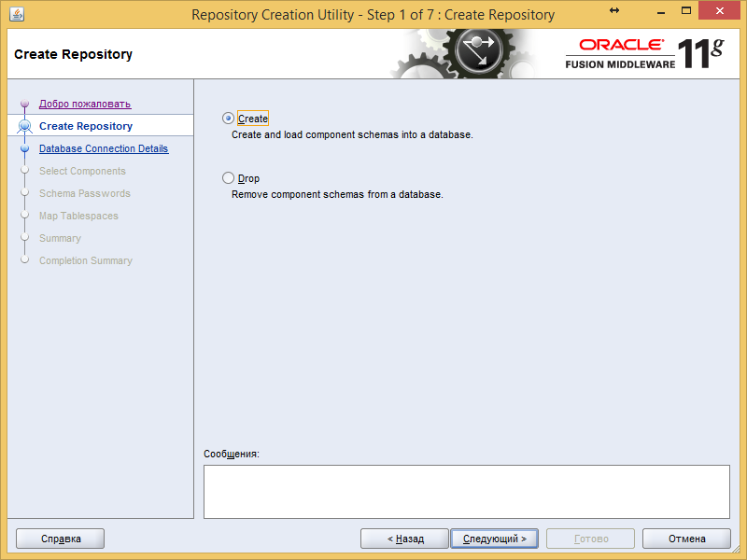Click the current-step indicator beside Create Repository
This screenshot has width=747, height=560.
point(25,125)
